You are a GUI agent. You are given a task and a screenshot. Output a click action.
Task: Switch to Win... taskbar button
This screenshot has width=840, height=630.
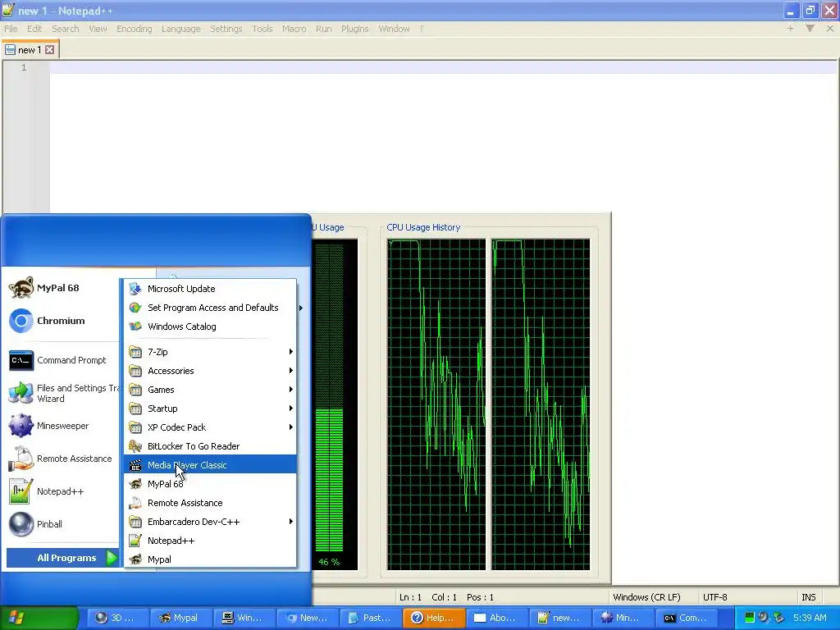pos(243,618)
